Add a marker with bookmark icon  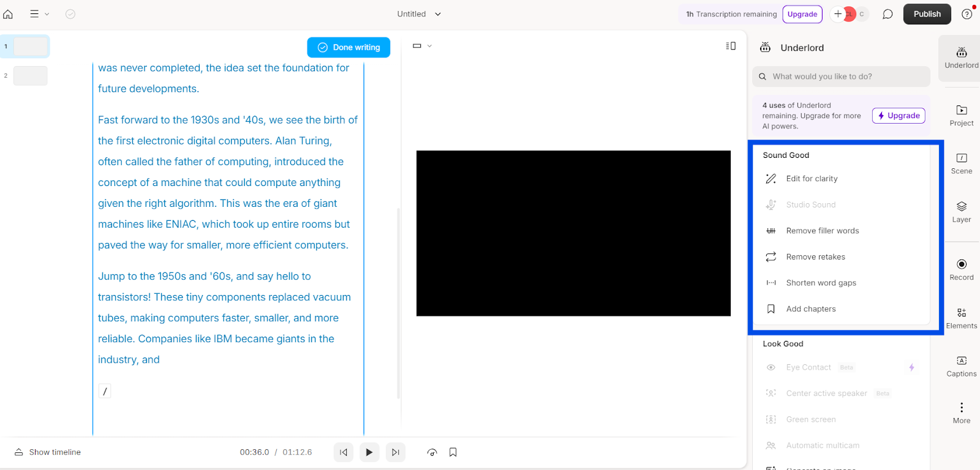click(x=453, y=452)
